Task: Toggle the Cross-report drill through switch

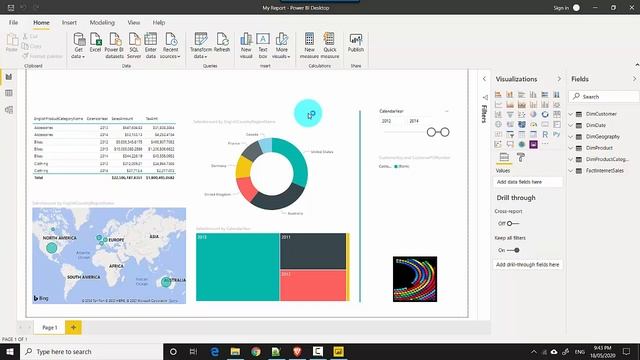Action: 513,223
